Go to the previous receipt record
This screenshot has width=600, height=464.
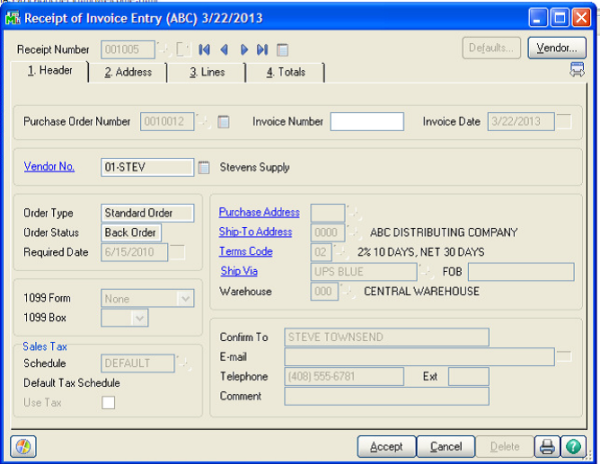224,49
